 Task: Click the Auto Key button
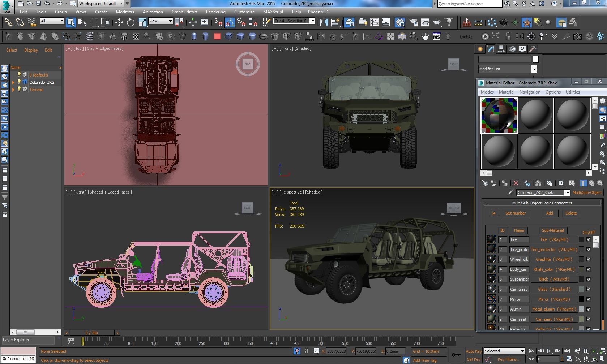(473, 351)
